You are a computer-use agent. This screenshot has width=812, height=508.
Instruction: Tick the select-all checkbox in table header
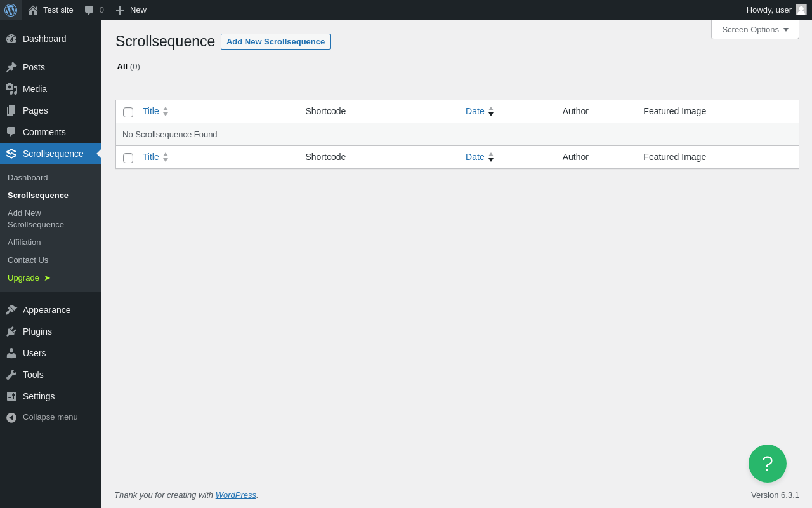[128, 112]
